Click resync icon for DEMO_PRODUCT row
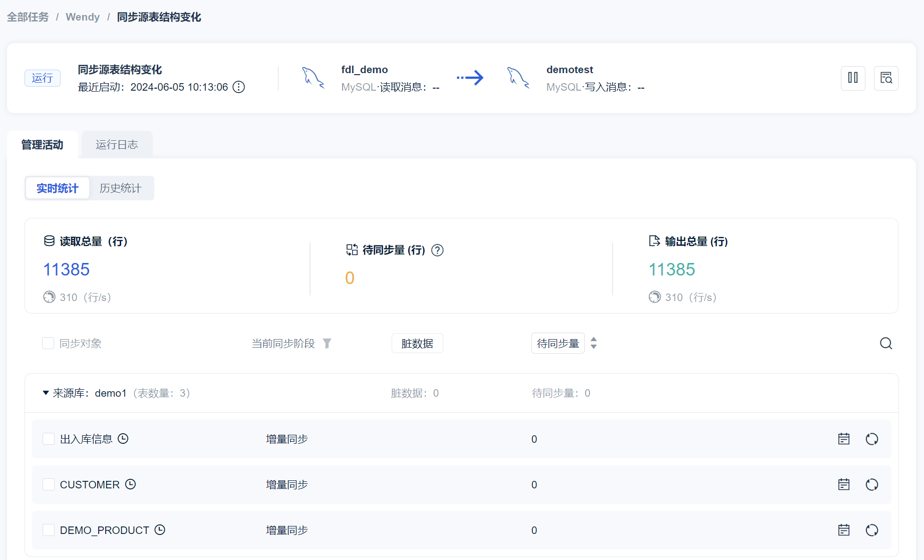 (872, 530)
